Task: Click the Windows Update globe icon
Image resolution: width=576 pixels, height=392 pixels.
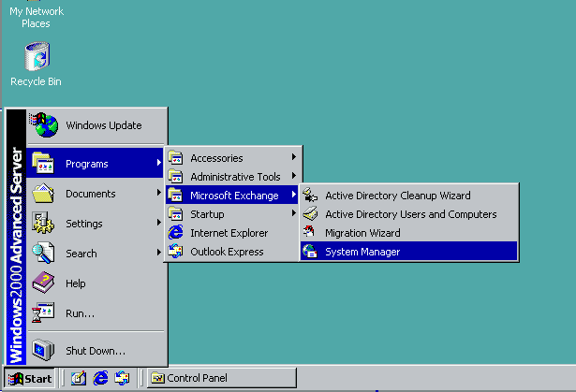Action: (x=44, y=124)
